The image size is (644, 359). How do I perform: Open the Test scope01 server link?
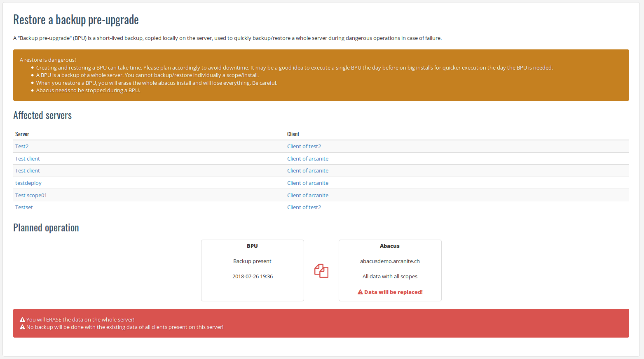31,195
